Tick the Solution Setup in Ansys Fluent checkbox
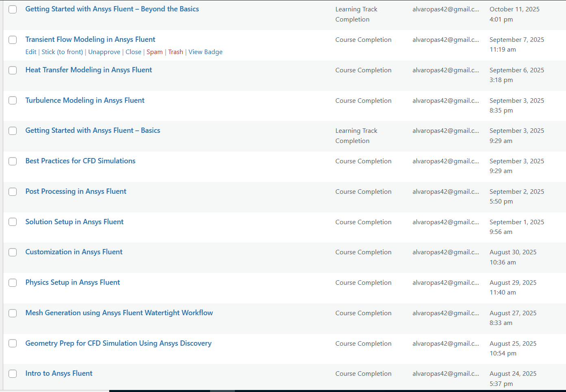The image size is (566, 392). [x=13, y=222]
